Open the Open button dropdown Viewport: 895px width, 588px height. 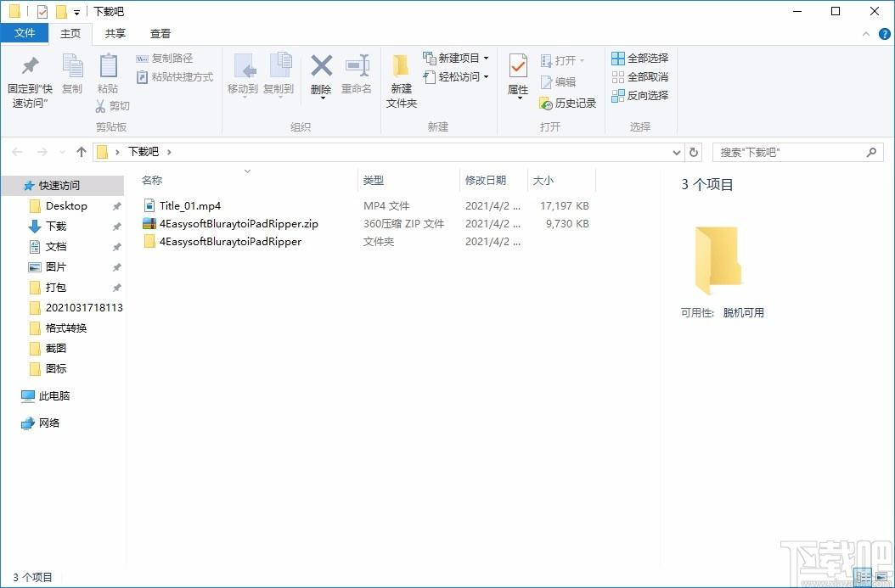click(x=582, y=60)
